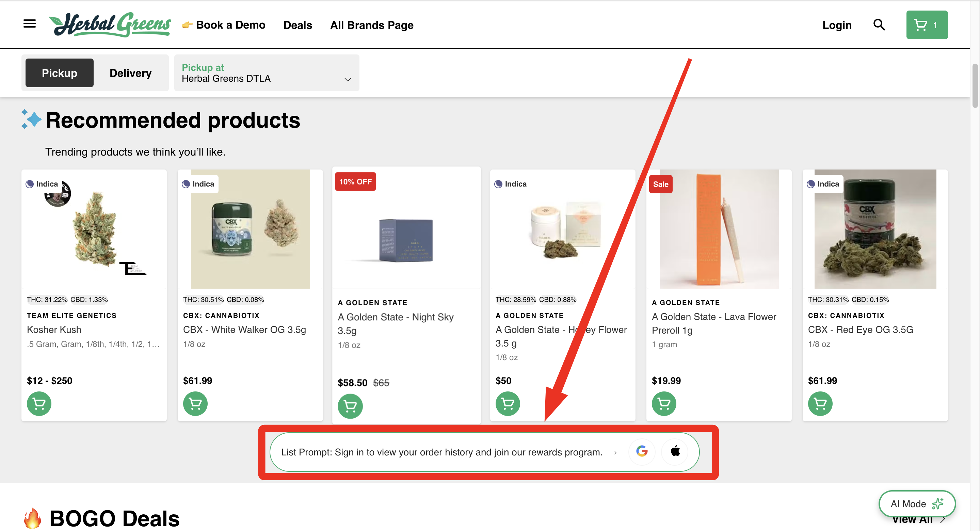Screen dimensions: 980x531
Task: Click A GOLDEN STATE brand on Lava Flower card
Action: 686,303
